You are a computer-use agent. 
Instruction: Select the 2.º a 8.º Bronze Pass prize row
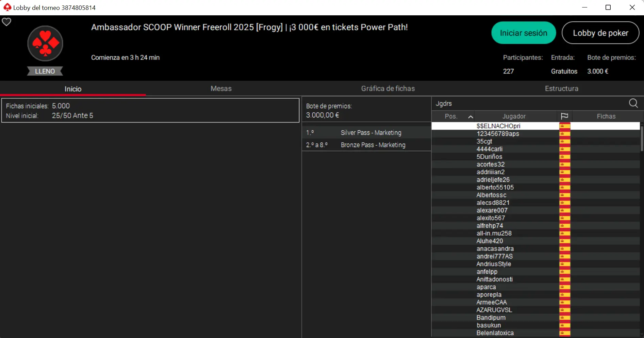(366, 145)
